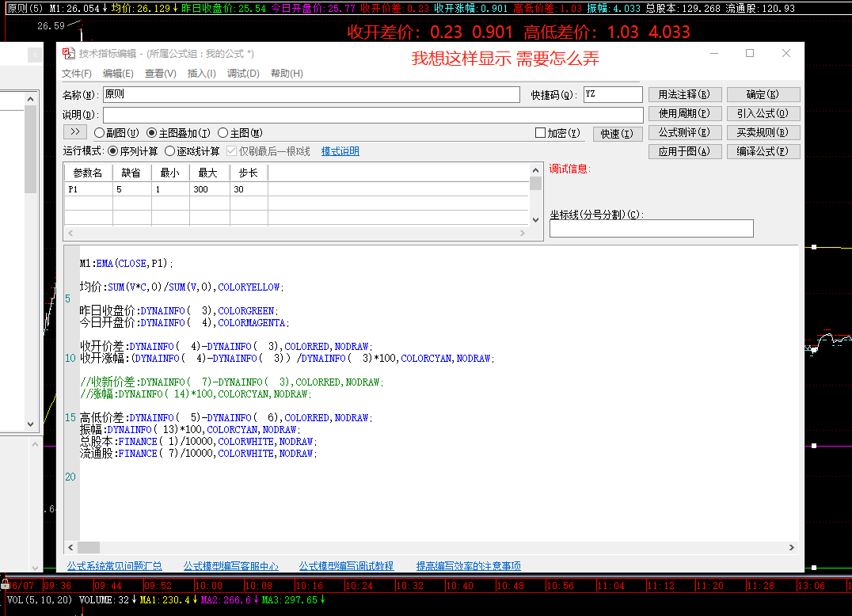Click the 快捷码 shortcut code field

pos(613,94)
